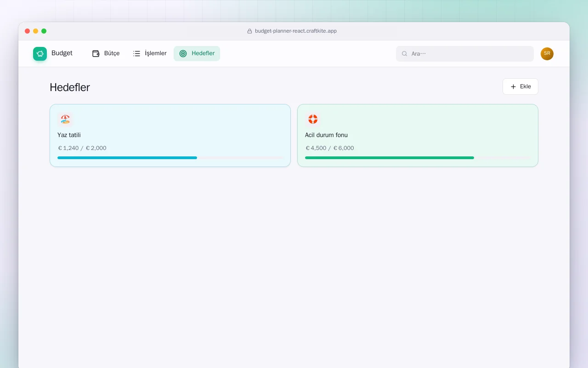Click the Acil durum fonu goal title
The image size is (588, 368).
pyautogui.click(x=326, y=135)
